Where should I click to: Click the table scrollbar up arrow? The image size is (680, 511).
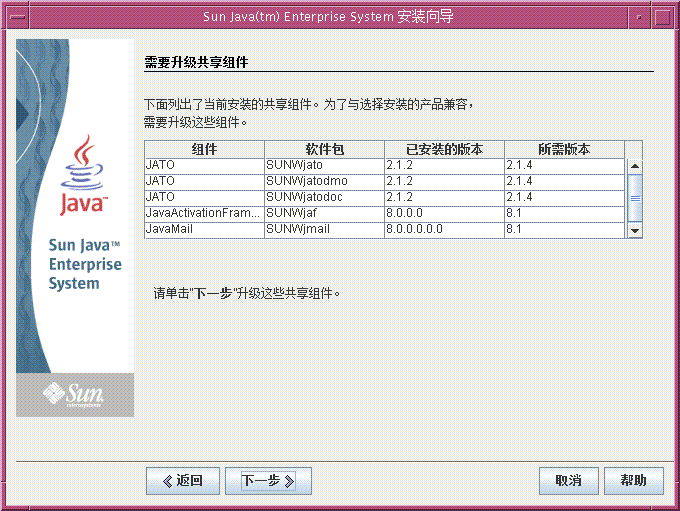635,166
